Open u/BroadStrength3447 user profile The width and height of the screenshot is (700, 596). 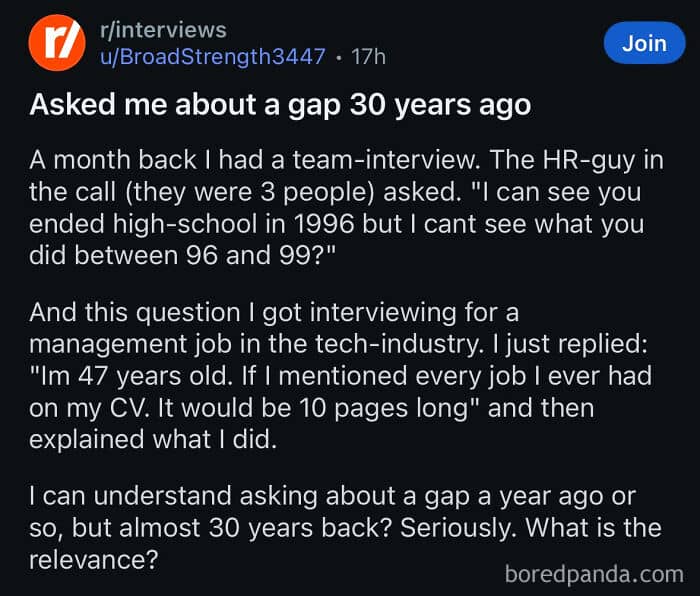point(213,57)
